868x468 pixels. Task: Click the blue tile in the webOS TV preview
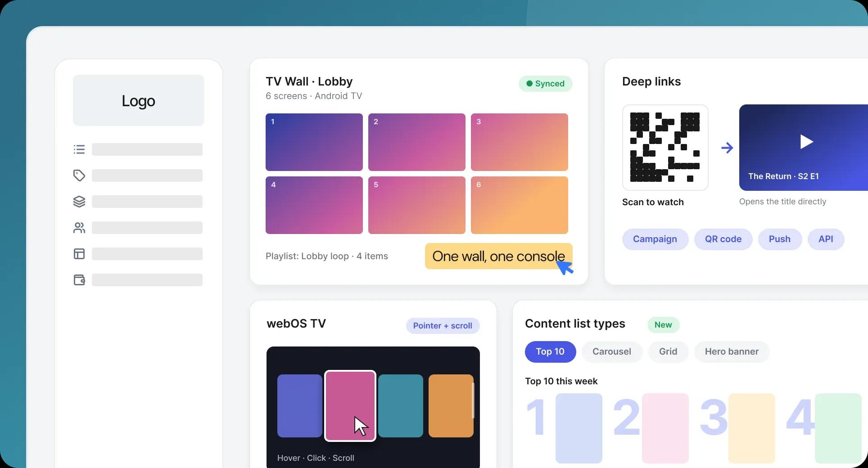click(299, 406)
